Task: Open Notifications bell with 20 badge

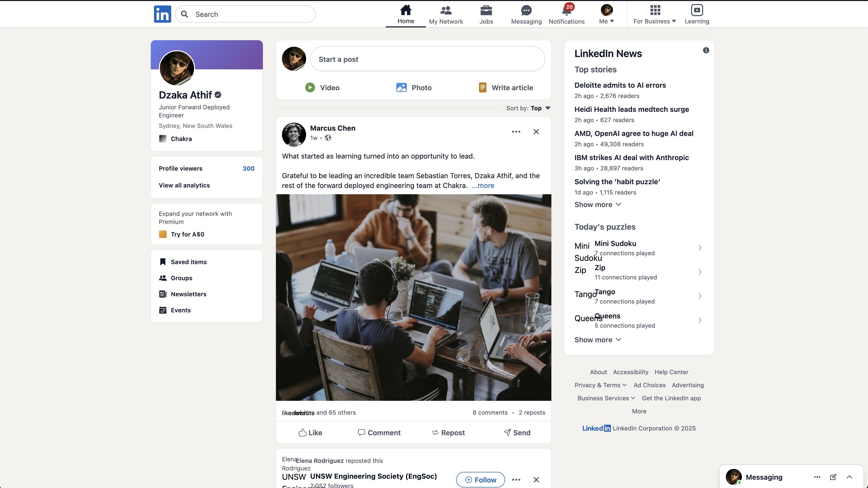Action: click(566, 14)
